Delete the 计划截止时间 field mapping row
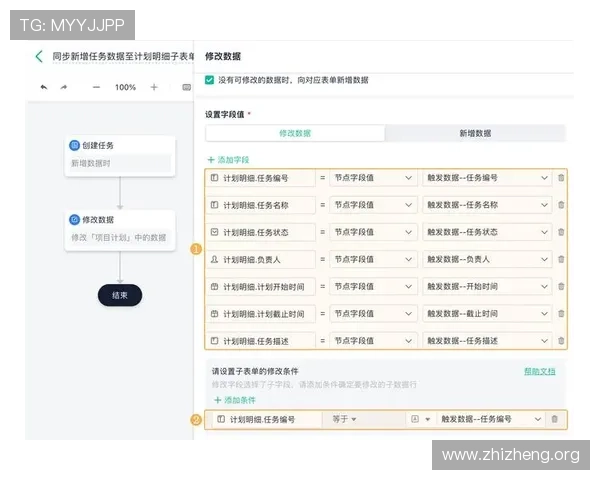600x480 pixels. tap(561, 313)
